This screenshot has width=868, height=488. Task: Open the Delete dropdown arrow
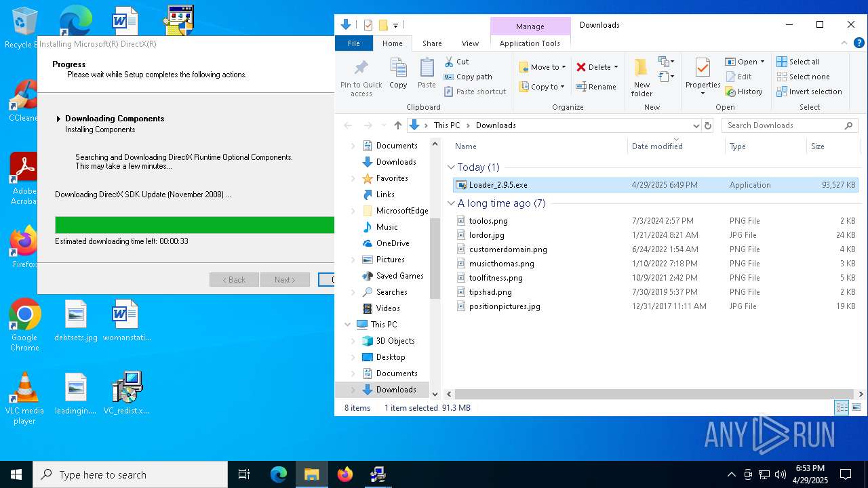[x=616, y=67]
